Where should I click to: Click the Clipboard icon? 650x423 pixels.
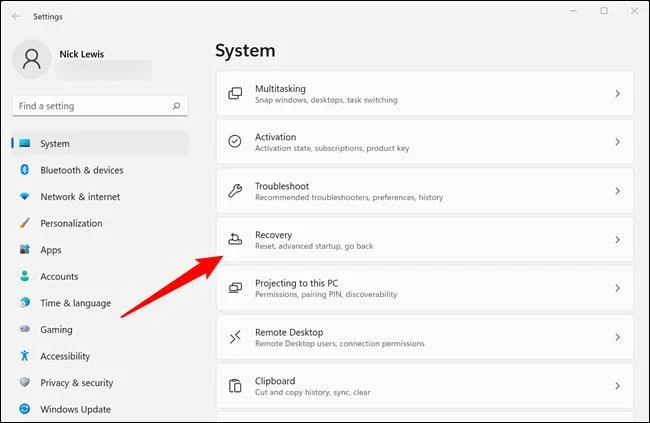click(x=235, y=386)
